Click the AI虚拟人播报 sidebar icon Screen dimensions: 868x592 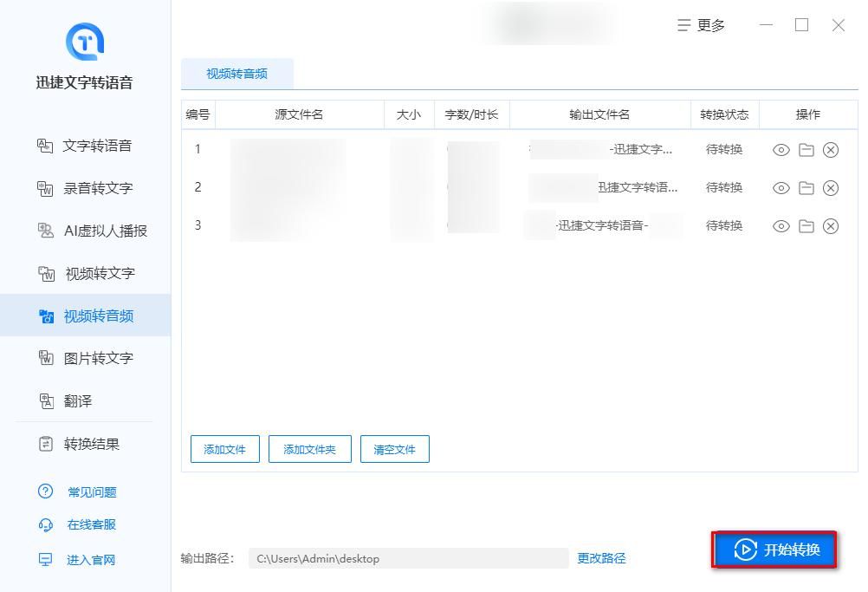pyautogui.click(x=45, y=231)
